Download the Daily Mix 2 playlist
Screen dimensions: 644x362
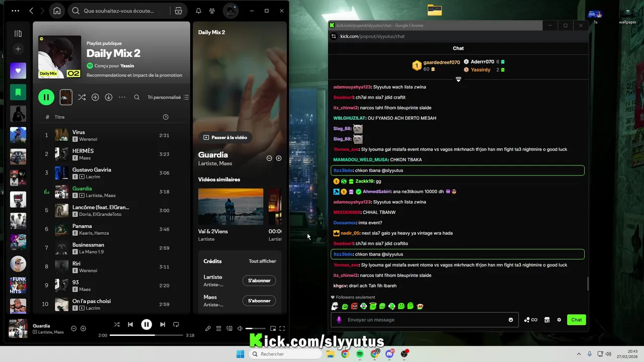tap(109, 97)
